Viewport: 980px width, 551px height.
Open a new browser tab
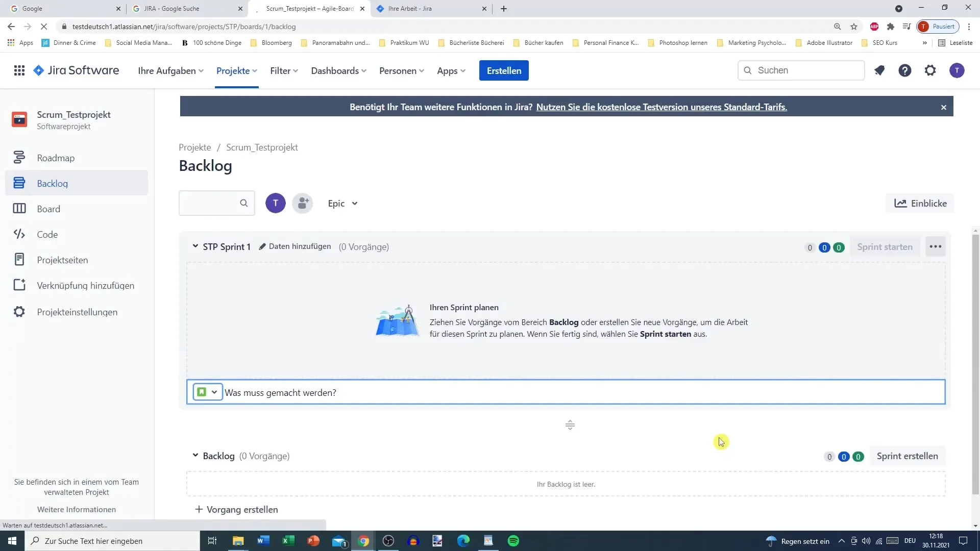pyautogui.click(x=504, y=9)
